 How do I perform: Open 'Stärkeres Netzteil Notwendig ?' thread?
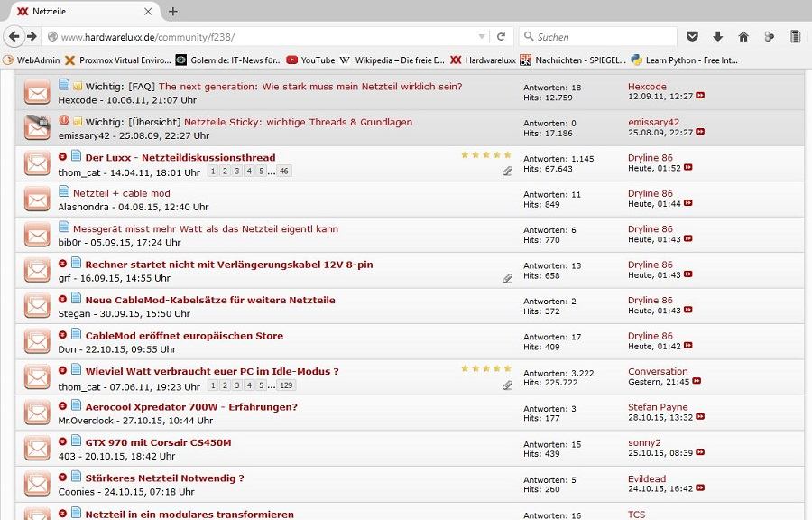pos(164,478)
